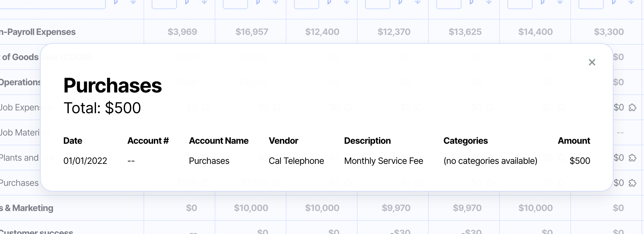Click puzzle icon in the Purchases row
Viewport: 644px width, 234px height.
tap(632, 183)
